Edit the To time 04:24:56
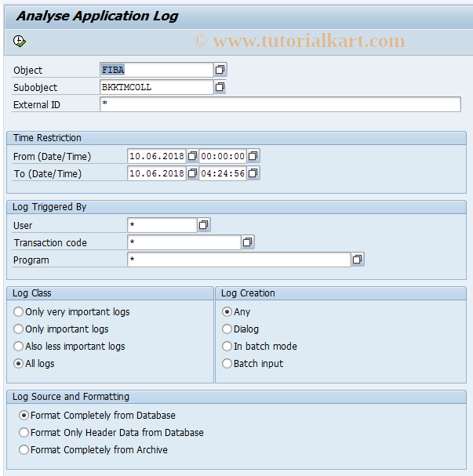The width and height of the screenshot is (473, 476). [223, 173]
